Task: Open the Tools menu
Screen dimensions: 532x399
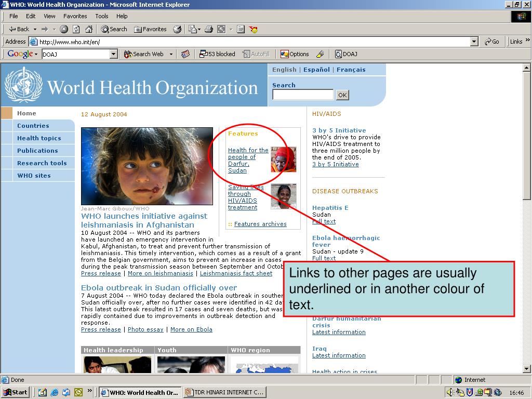Action: tap(102, 16)
